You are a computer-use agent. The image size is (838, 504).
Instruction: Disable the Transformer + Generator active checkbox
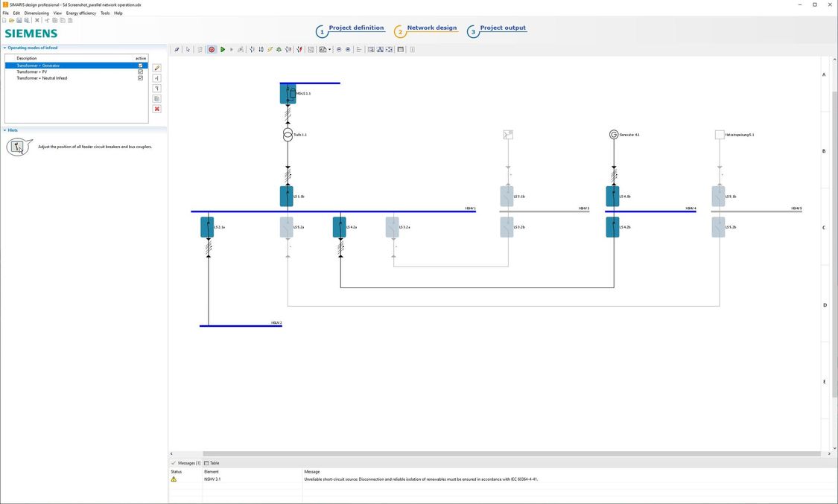coord(139,66)
